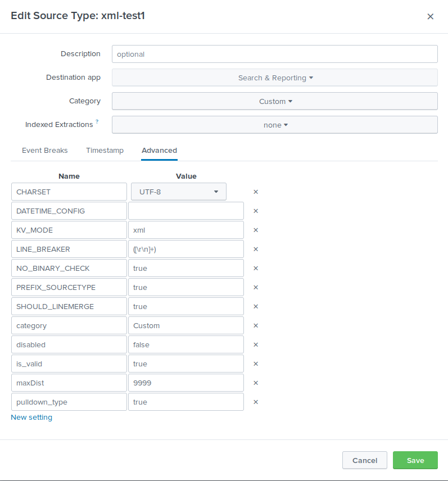Click the KV_MODE value field
This screenshot has height=481, width=448.
[186, 230]
